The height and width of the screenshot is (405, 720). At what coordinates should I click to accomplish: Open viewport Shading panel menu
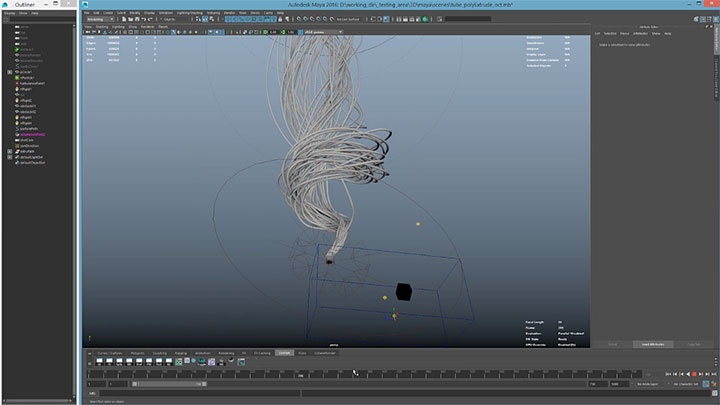(102, 27)
